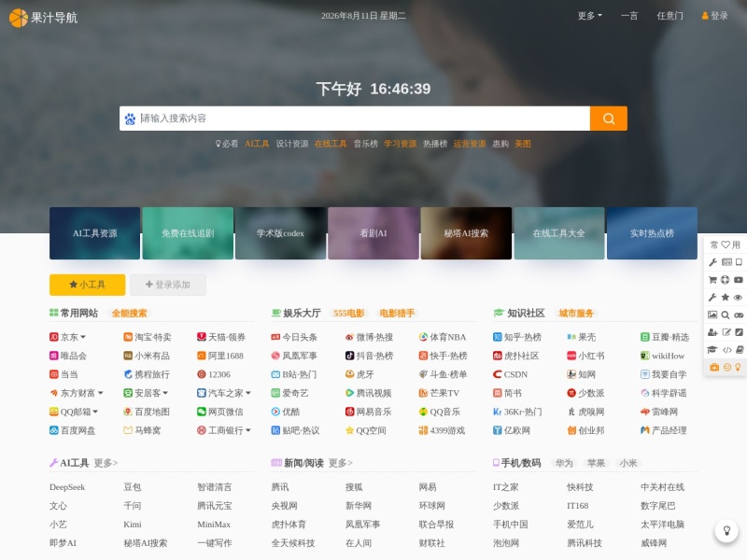Image resolution: width=747 pixels, height=560 pixels.
Task: Open 任意门 in the top navigation
Action: pyautogui.click(x=669, y=16)
